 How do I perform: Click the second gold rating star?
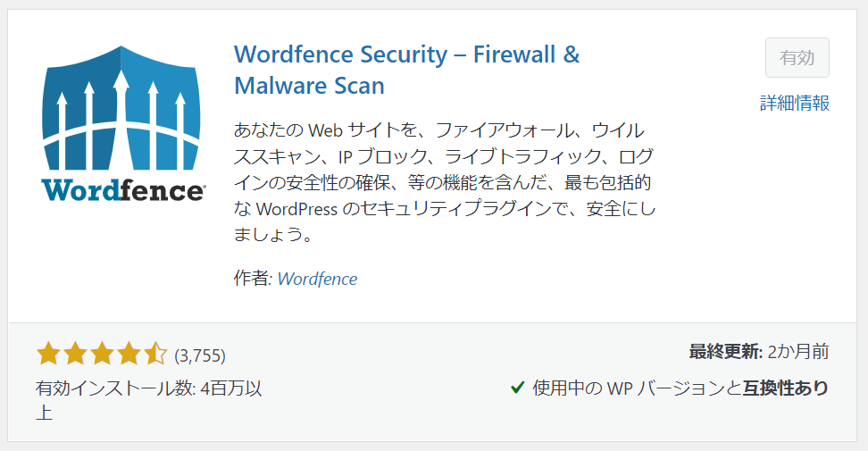point(75,355)
